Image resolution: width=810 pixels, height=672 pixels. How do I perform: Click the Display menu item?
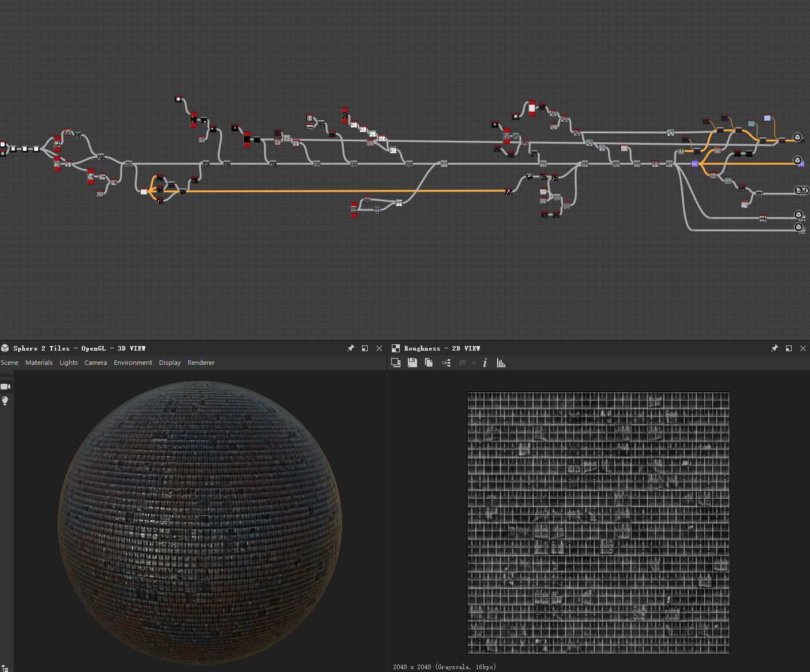pyautogui.click(x=170, y=363)
